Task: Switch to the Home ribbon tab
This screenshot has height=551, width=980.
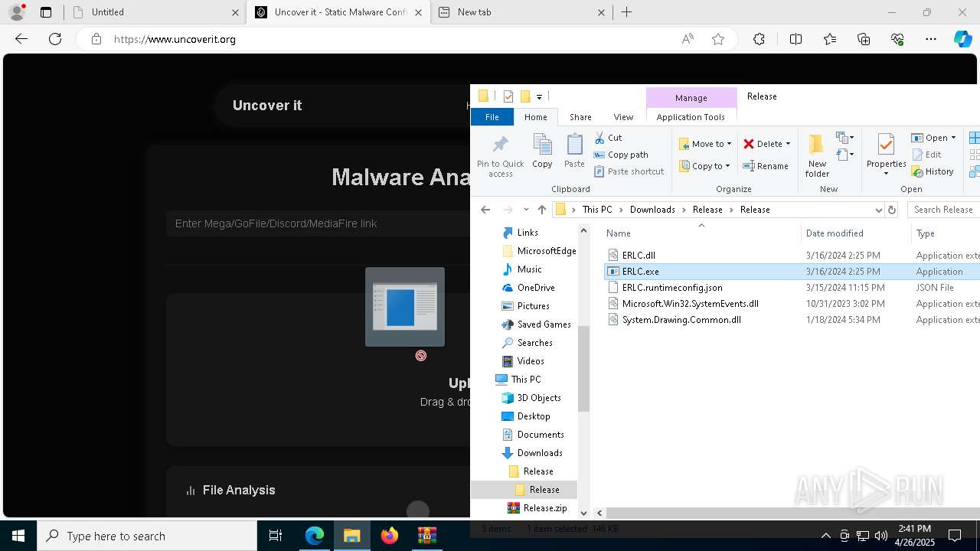Action: pyautogui.click(x=535, y=117)
